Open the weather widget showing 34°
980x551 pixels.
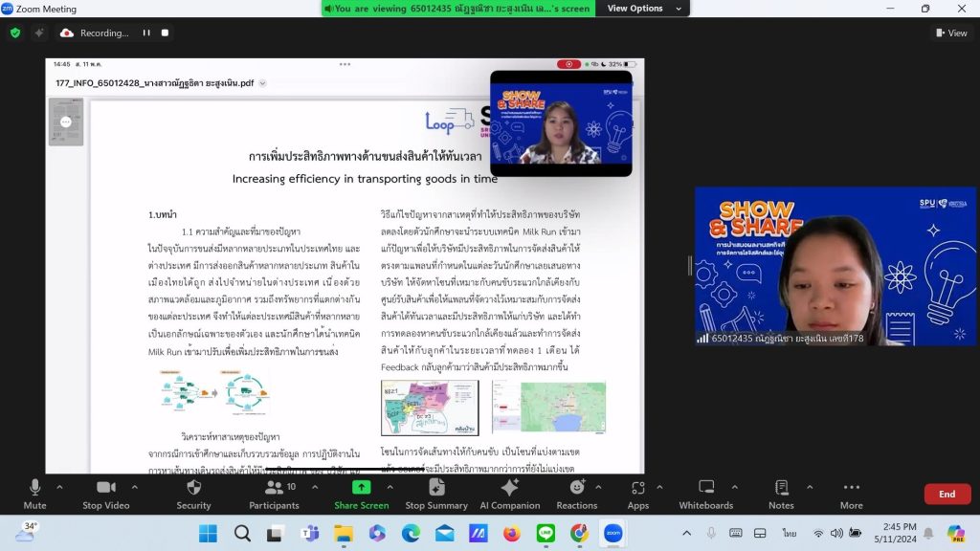[x=26, y=532]
